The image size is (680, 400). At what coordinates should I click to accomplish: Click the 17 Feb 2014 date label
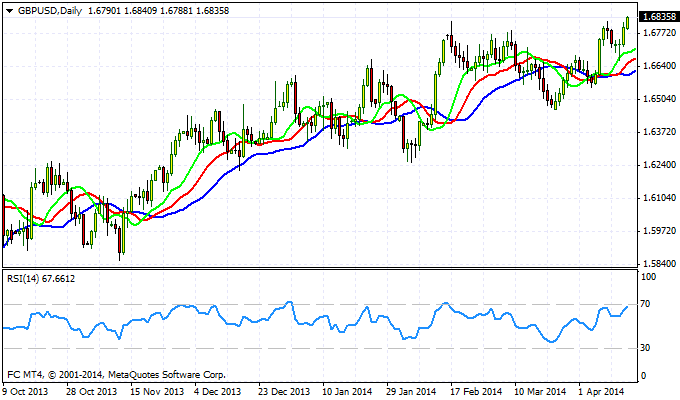(x=476, y=392)
